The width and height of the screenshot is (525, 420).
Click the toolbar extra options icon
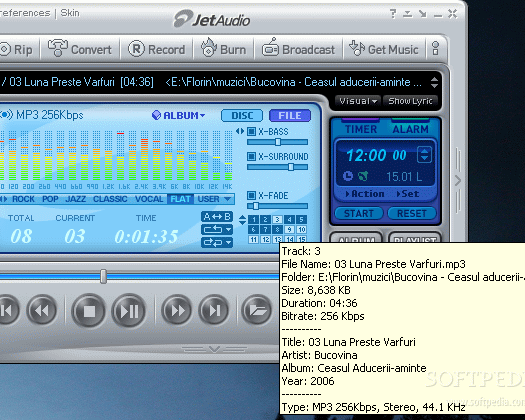[436, 49]
